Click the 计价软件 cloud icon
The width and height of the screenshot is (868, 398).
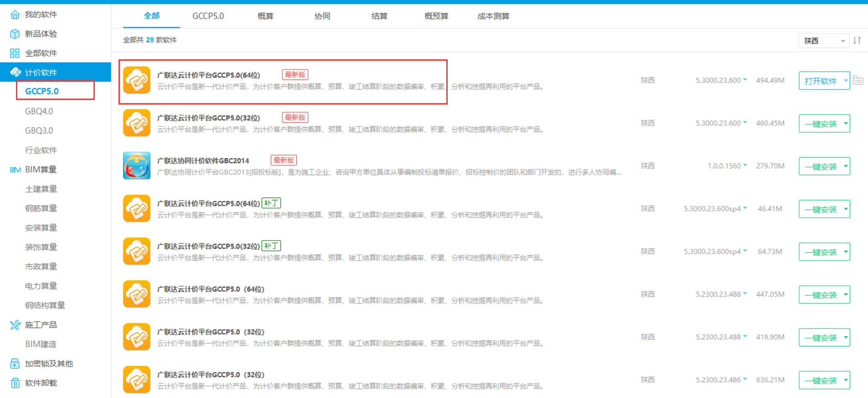(15, 72)
